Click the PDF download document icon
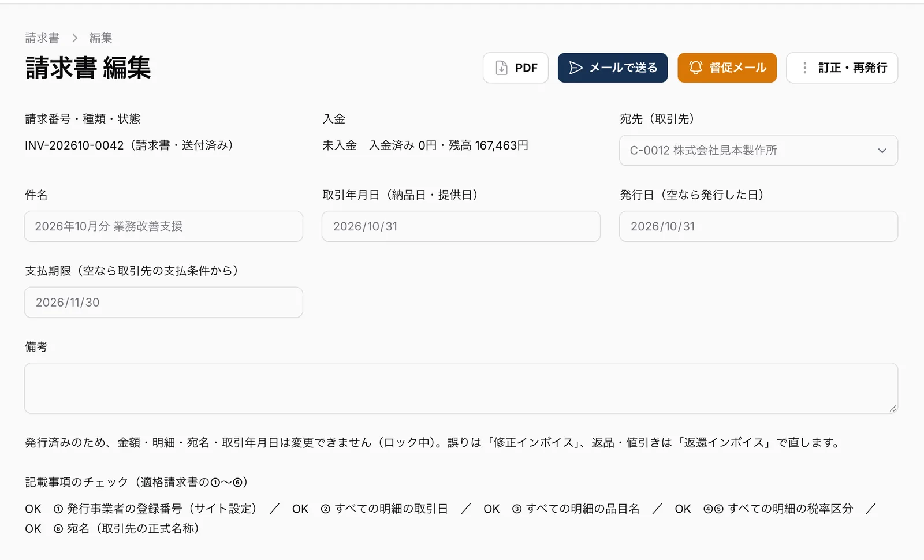This screenshot has width=924, height=560. pyautogui.click(x=502, y=68)
